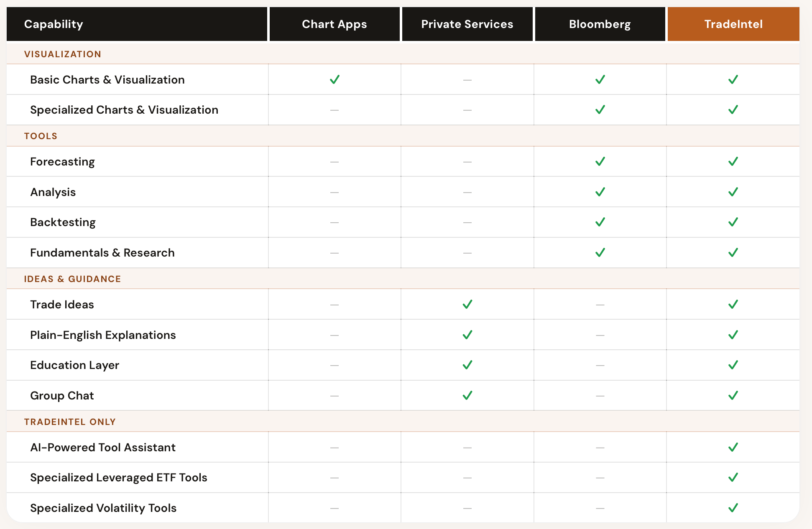Click the Chart Apps column header
812x529 pixels.
pyautogui.click(x=335, y=24)
